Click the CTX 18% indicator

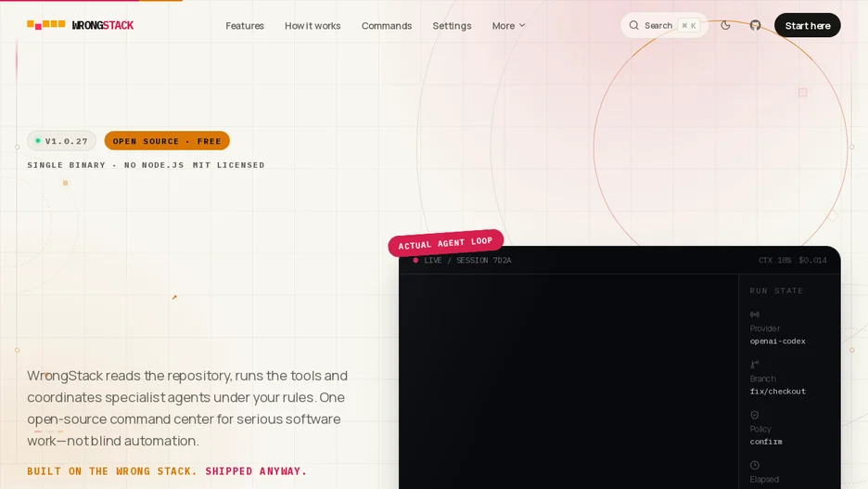(x=775, y=261)
